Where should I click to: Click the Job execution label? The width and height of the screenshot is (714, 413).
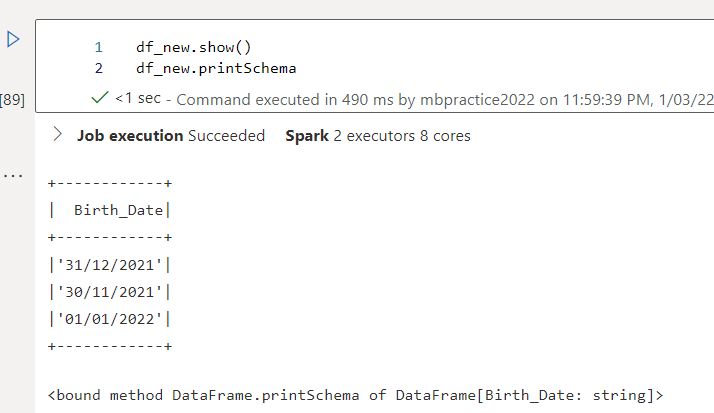tap(130, 135)
